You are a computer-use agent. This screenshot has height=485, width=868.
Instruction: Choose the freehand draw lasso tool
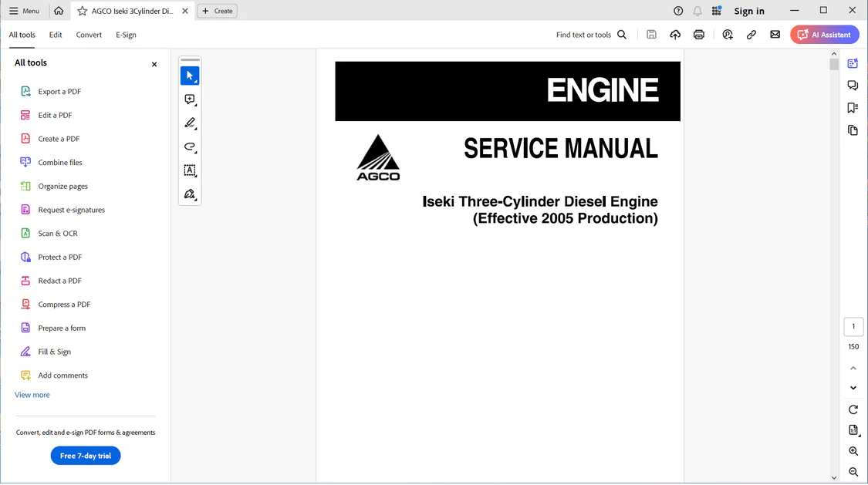pyautogui.click(x=189, y=147)
